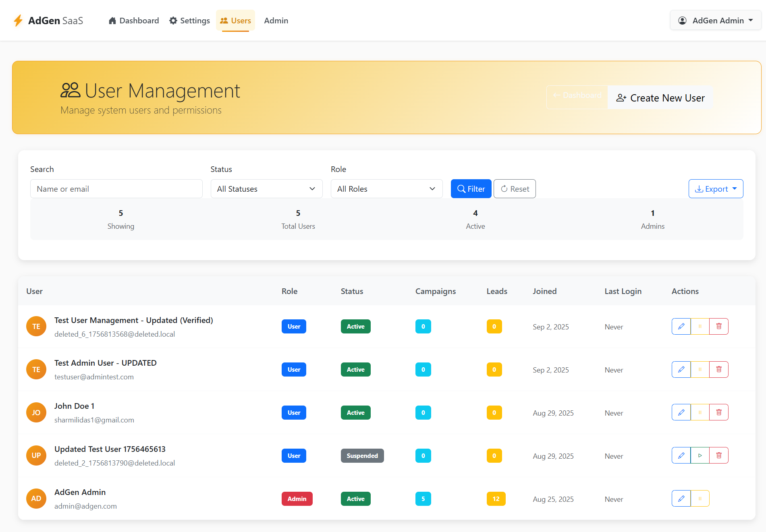
Task: Delete John Doe 1 user
Action: tap(719, 412)
